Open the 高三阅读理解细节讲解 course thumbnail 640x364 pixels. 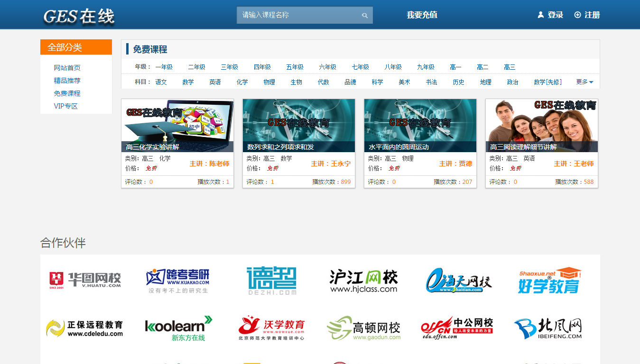point(541,125)
